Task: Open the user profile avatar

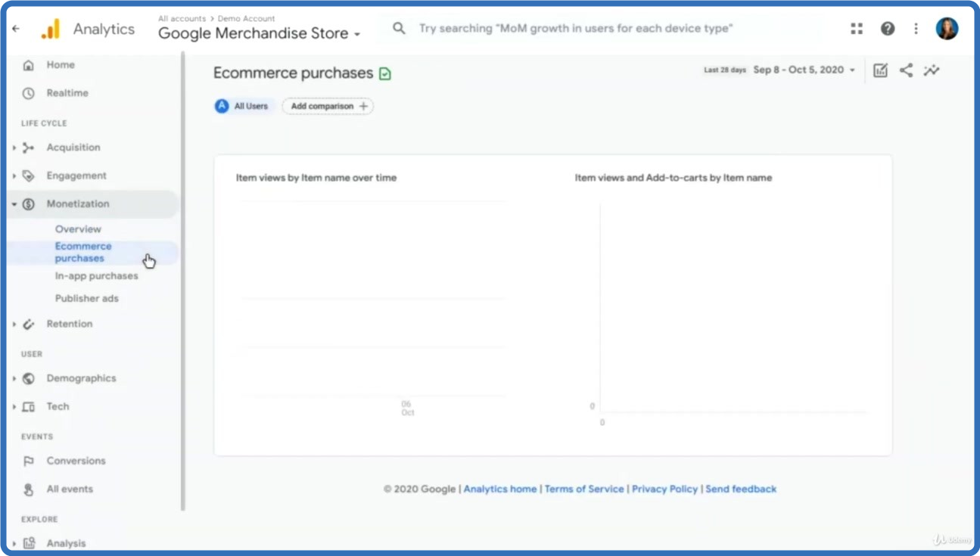Action: pyautogui.click(x=947, y=29)
